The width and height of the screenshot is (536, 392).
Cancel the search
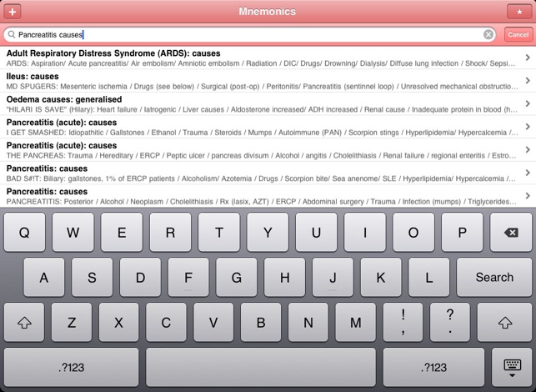point(518,35)
